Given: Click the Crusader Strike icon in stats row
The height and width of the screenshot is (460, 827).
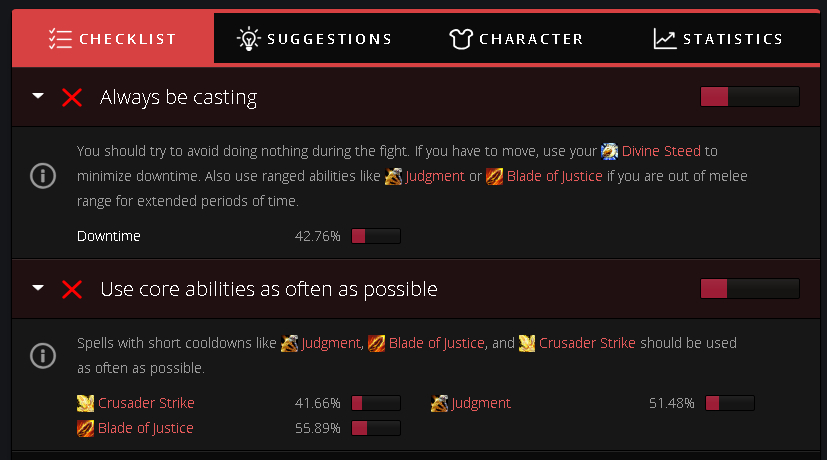Looking at the screenshot, I should pyautogui.click(x=85, y=403).
